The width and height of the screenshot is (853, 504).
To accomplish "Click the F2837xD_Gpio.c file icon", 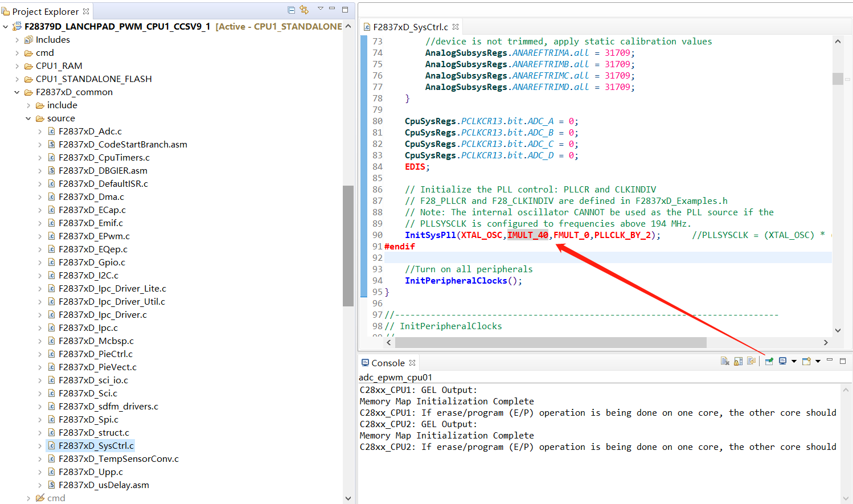I will (x=51, y=263).
